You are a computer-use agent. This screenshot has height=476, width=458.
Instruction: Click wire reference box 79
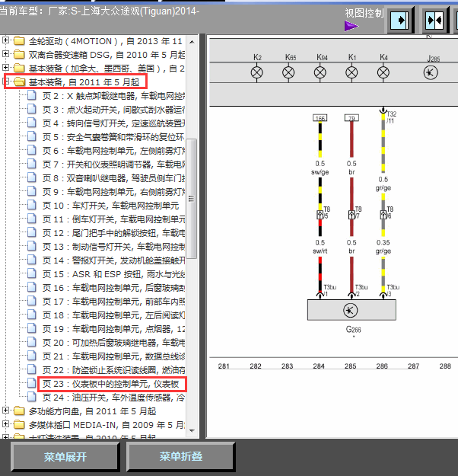click(351, 118)
